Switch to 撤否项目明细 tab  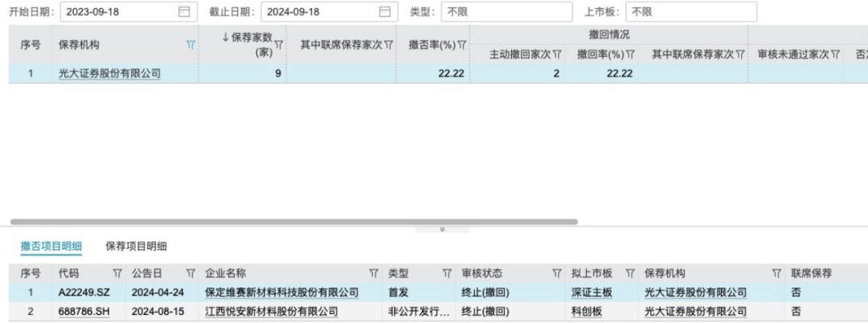(51, 247)
